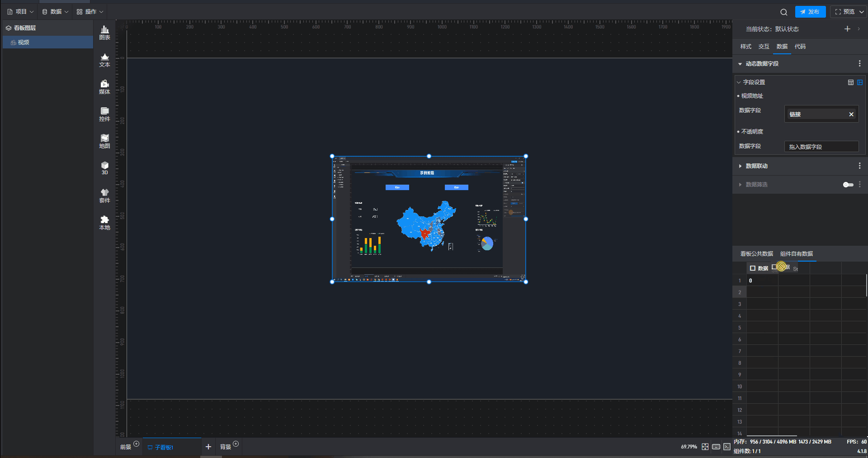This screenshot has width=868, height=458.
Task: Toggle the 数据筛选 switch
Action: [x=848, y=185]
